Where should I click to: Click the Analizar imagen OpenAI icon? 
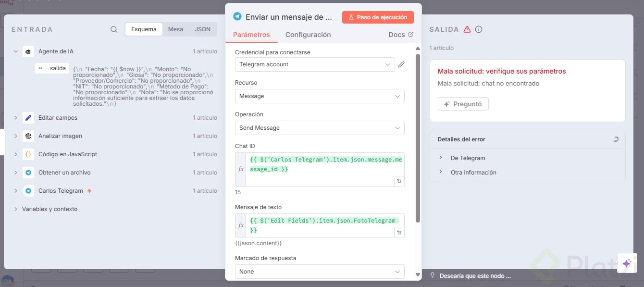click(28, 136)
